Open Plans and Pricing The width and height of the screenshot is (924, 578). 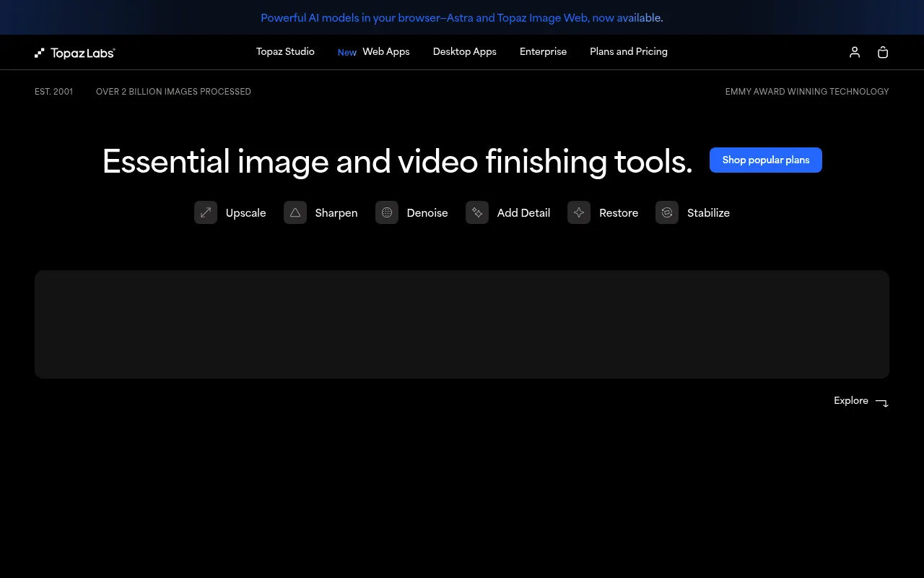[x=629, y=52]
